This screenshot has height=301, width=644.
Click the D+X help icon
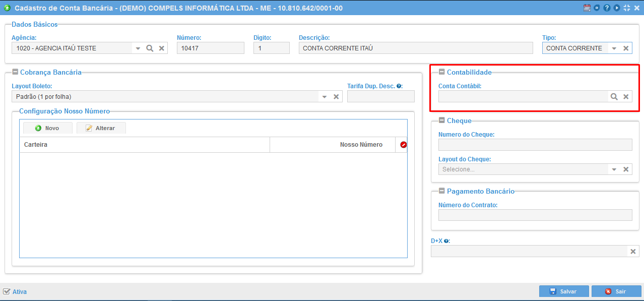pyautogui.click(x=446, y=241)
